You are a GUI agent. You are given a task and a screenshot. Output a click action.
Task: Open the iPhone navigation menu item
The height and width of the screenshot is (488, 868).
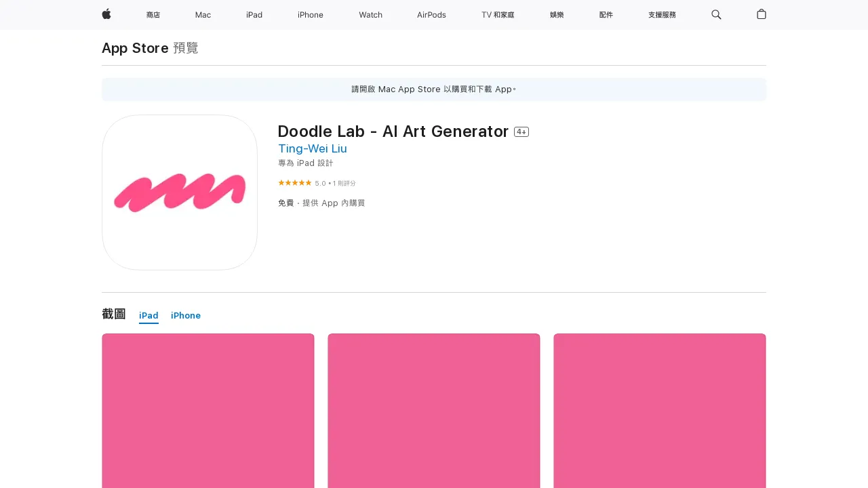(x=311, y=15)
